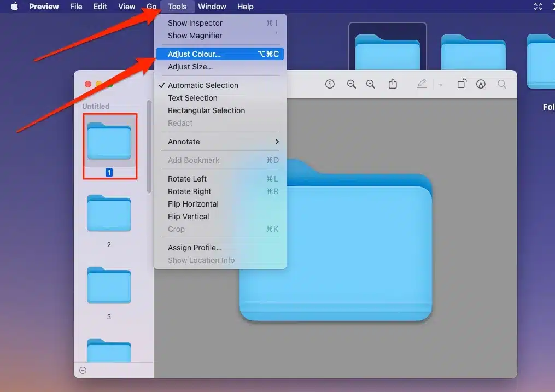Click the Rotate icon in toolbar
Viewport: 555px width, 392px height.
(x=461, y=84)
